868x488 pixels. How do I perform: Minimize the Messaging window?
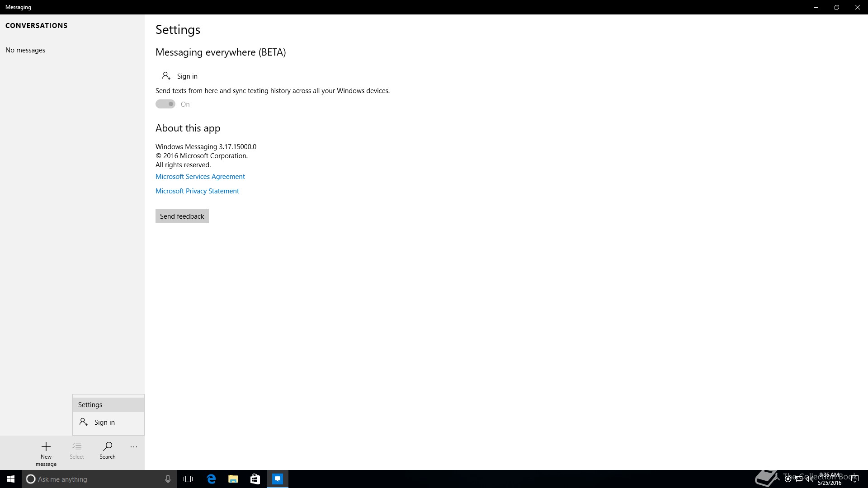pos(816,7)
